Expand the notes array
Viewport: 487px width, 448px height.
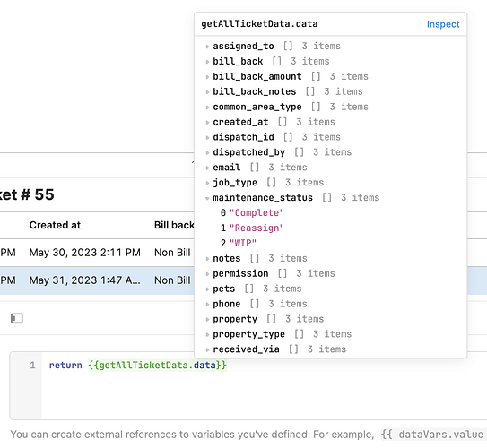point(207,259)
